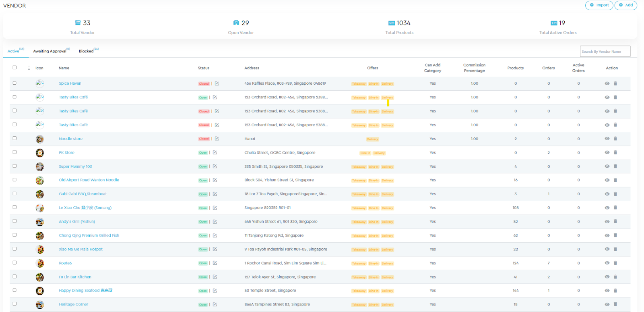Screen dimensions: 644x312
Task: Open Chong Qing Premium Grilled Fish link
Action: click(89, 235)
